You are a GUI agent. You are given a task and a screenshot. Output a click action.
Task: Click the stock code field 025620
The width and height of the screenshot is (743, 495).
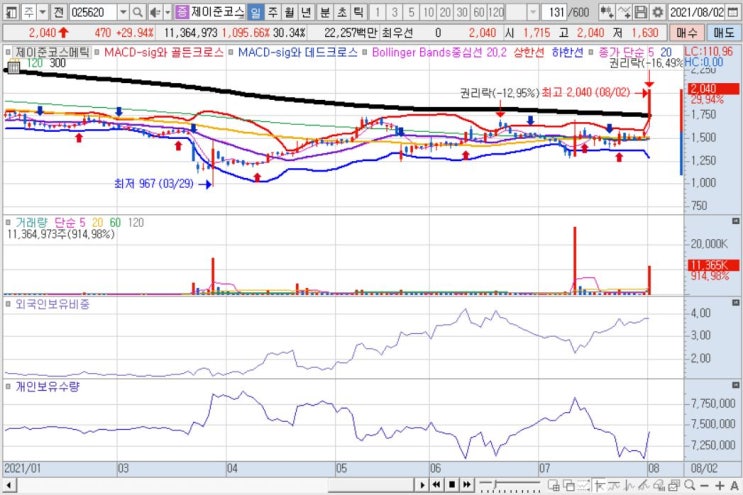(92, 12)
